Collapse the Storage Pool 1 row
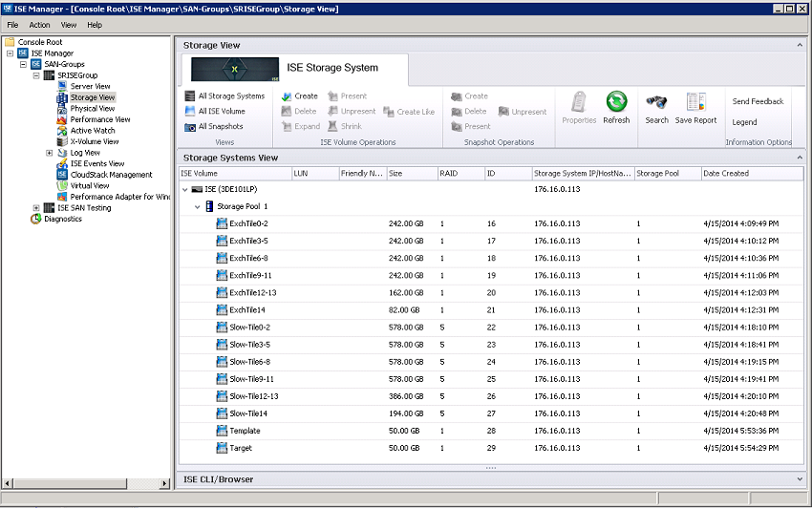Image resolution: width=812 pixels, height=508 pixels. coord(198,206)
